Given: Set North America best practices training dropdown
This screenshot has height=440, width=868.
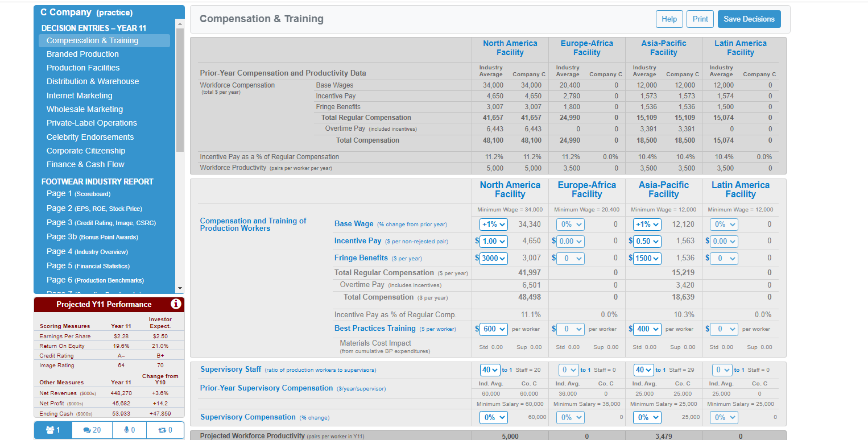Looking at the screenshot, I should point(493,329).
